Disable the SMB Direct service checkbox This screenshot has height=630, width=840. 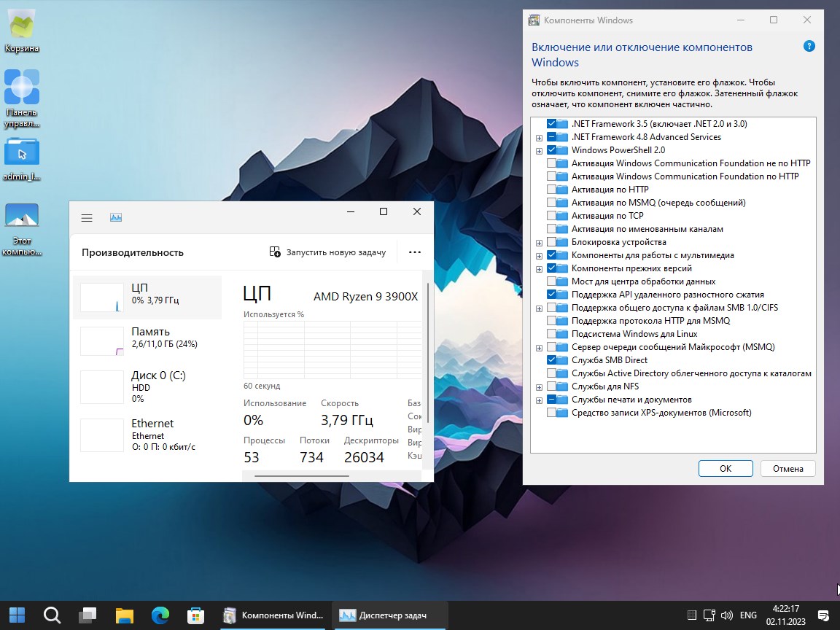click(552, 360)
